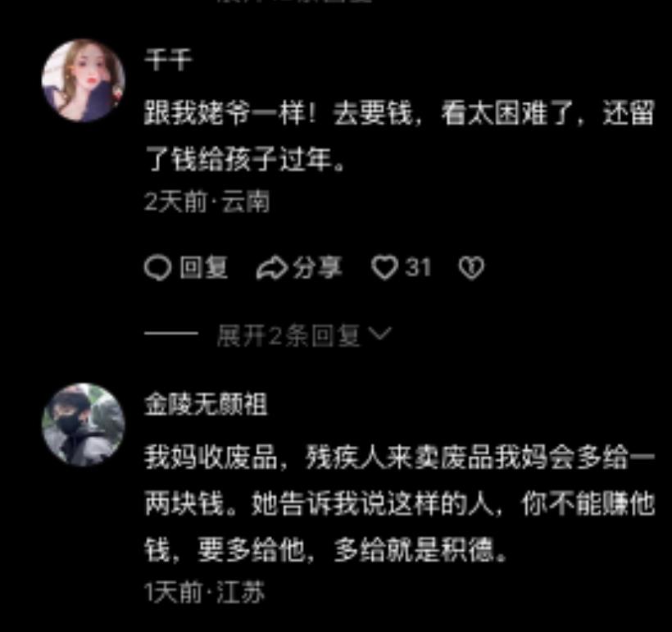
Task: Click the like count 31
Action: pos(418,267)
